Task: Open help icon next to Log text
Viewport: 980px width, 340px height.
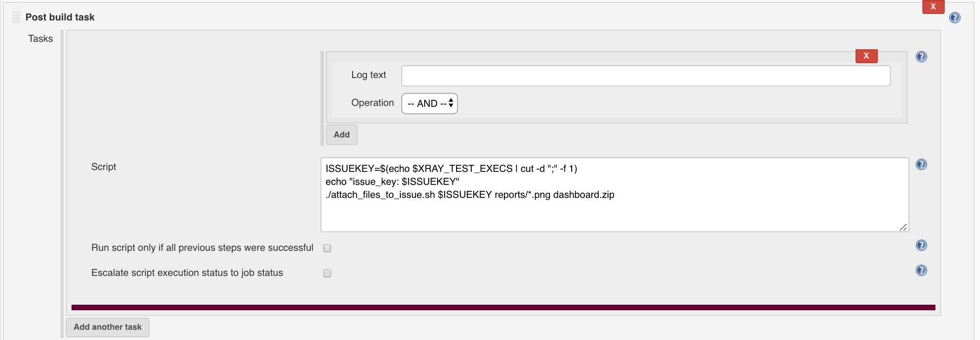Action: (x=921, y=57)
